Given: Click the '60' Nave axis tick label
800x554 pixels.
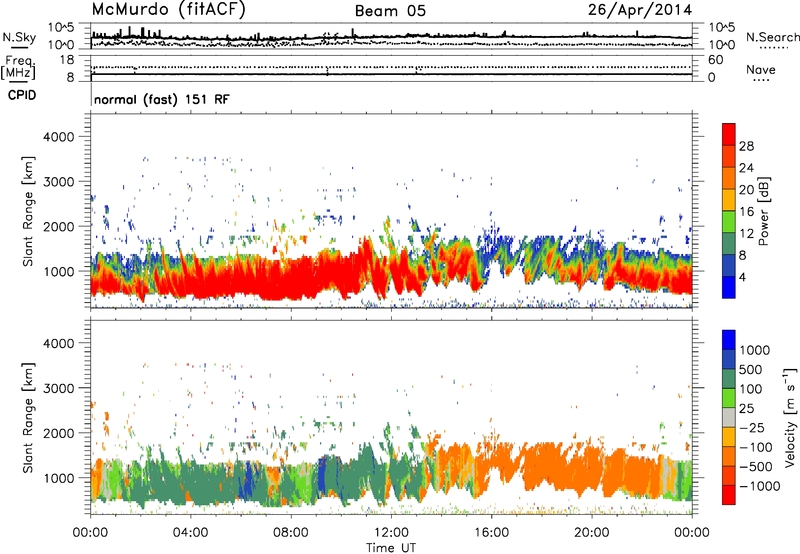Looking at the screenshot, I should pos(715,60).
